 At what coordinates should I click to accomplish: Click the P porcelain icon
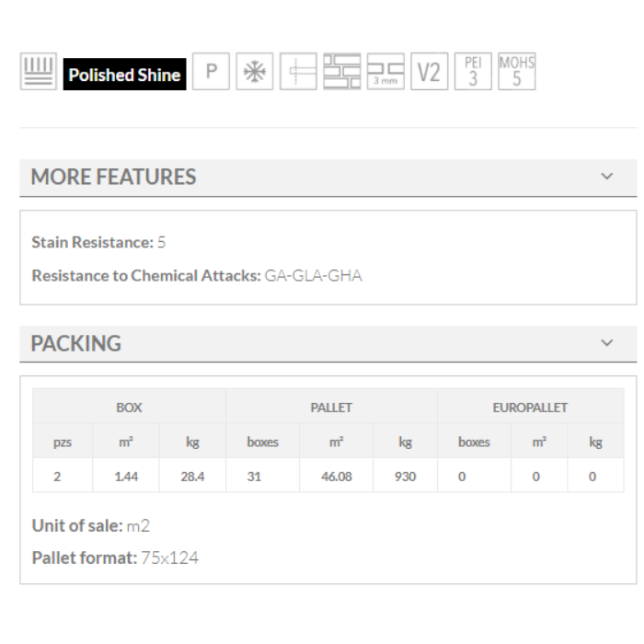pos(211,74)
